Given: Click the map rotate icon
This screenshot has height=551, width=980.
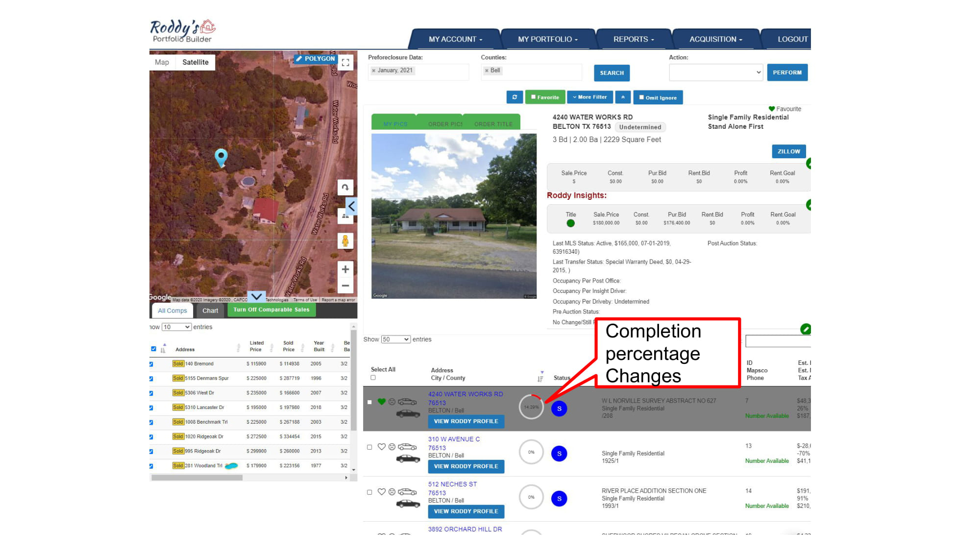Looking at the screenshot, I should click(345, 187).
